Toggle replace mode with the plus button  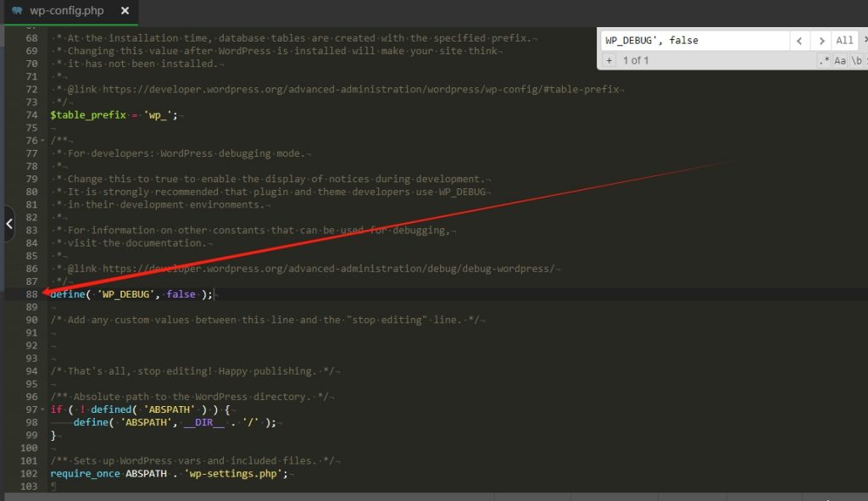click(609, 60)
